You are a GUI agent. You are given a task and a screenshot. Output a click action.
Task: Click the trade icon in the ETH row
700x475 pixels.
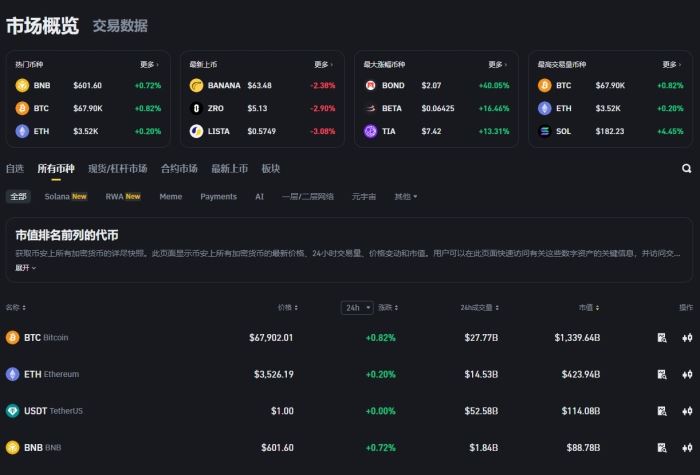(686, 374)
